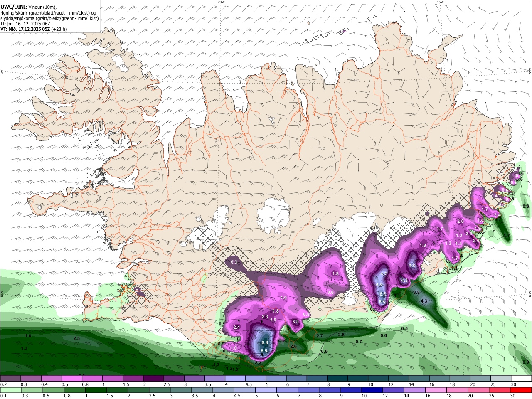Viewport: 532px width, 399px height.
Task: Select the 0.7 rain value offshore
Action: 359,342
